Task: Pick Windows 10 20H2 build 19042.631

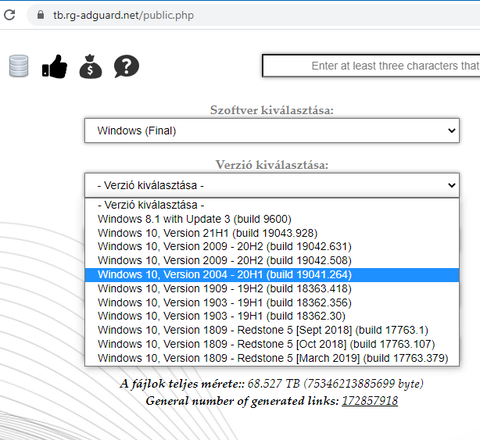Action: pyautogui.click(x=272, y=247)
